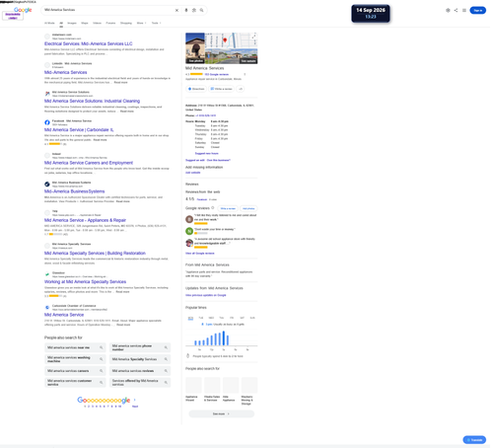Click the magnifying glass search icon
The width and height of the screenshot is (493, 448).
201,10
